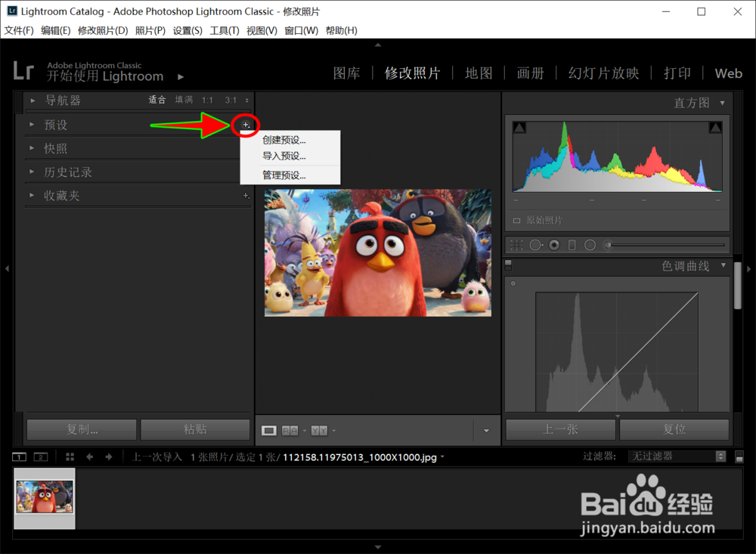The image size is (756, 554).
Task: Click the tone curve target adjustment tool
Action: pyautogui.click(x=513, y=283)
